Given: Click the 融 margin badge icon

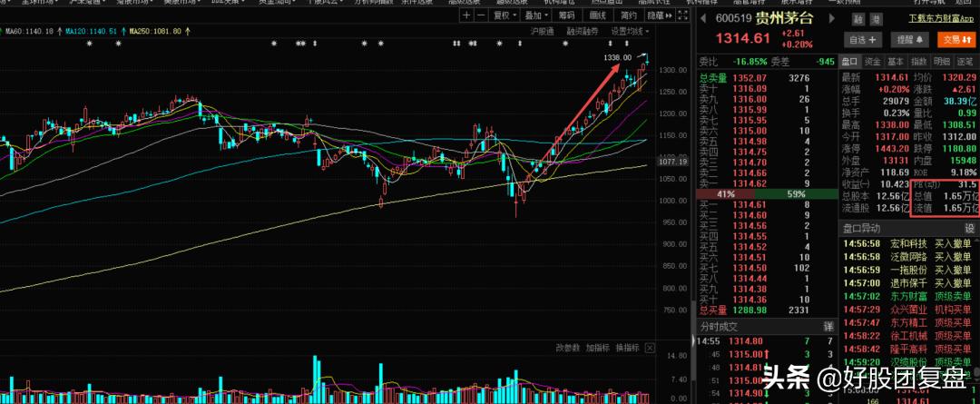Looking at the screenshot, I should pos(857,20).
